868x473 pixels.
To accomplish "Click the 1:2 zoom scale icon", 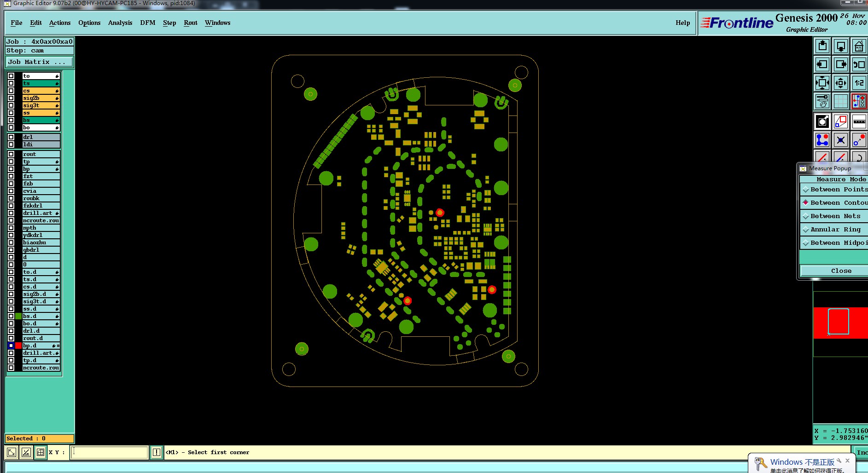I will (x=859, y=83).
